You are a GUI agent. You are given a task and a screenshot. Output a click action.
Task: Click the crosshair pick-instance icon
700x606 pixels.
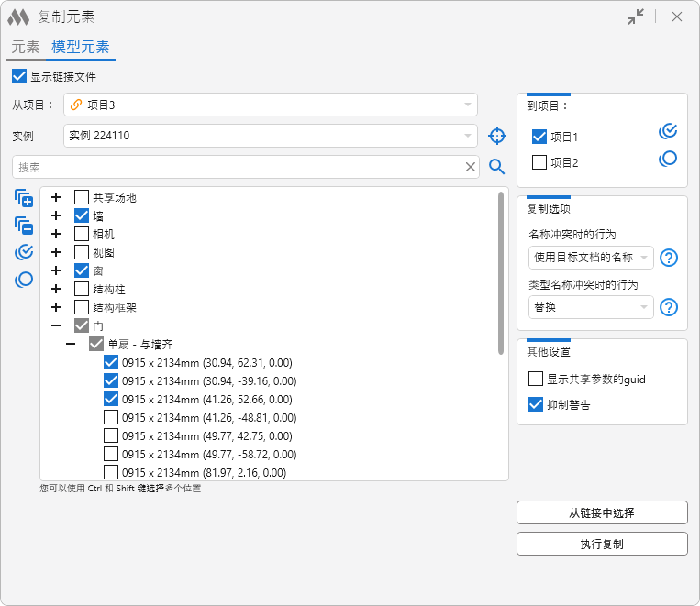pyautogui.click(x=496, y=136)
